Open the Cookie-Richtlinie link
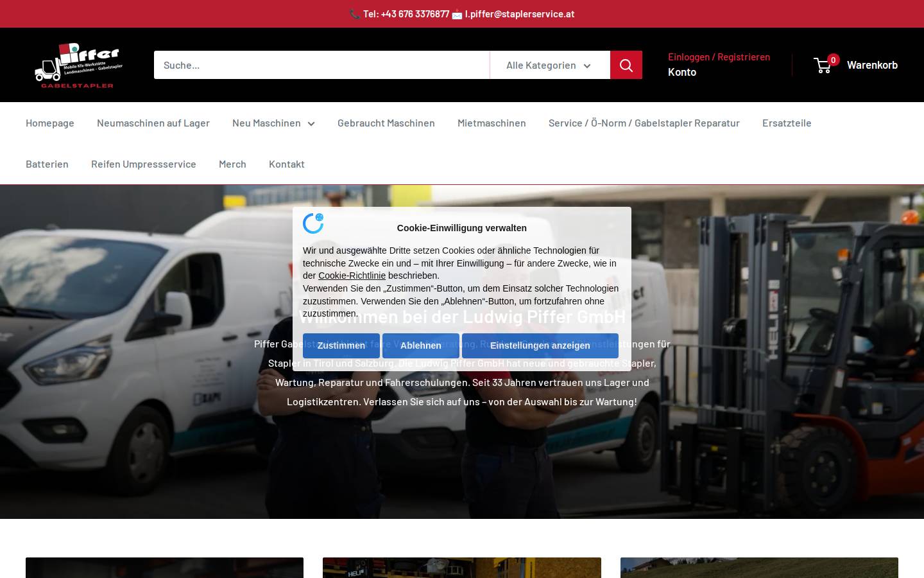This screenshot has width=924, height=578. (352, 276)
